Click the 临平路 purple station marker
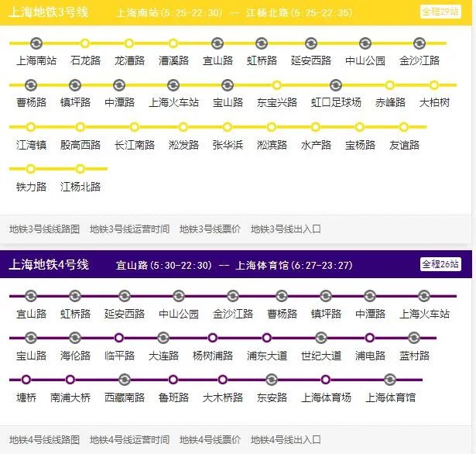The height and width of the screenshot is (454, 476). coord(119,338)
